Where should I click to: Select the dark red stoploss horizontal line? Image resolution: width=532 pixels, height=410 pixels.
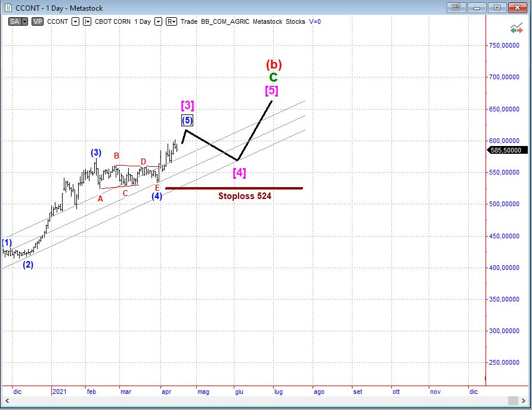234,188
